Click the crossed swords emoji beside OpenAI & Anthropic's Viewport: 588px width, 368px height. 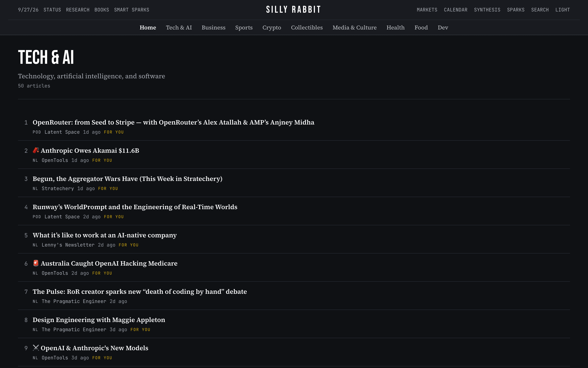(36, 348)
